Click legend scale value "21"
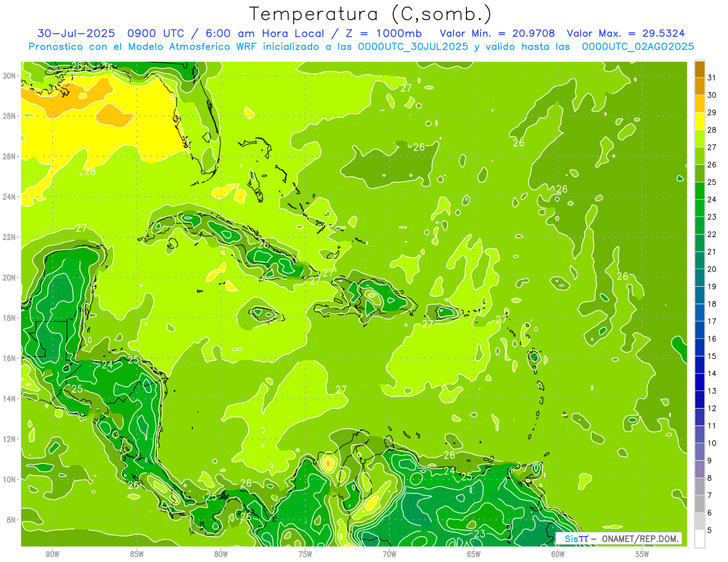This screenshot has width=728, height=562. pos(712,252)
